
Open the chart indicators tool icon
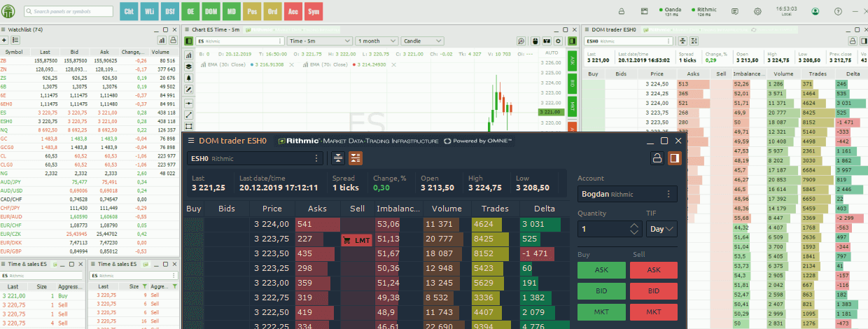(189, 54)
